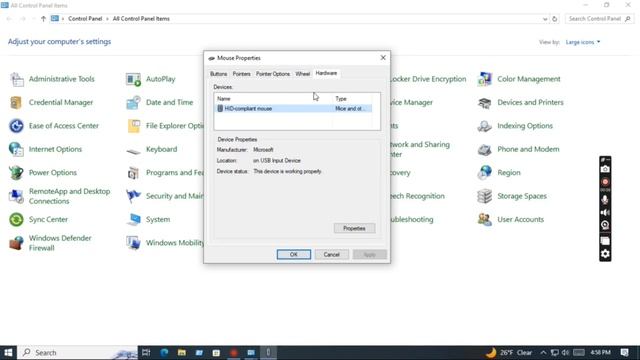Close the Mouse Properties dialog
This screenshot has height=360, width=640.
[383, 58]
